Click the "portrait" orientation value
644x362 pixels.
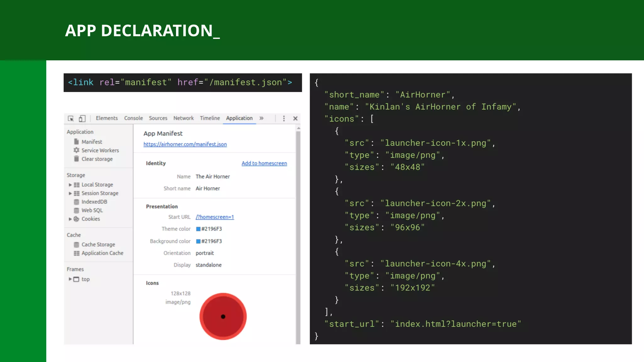[204, 253]
